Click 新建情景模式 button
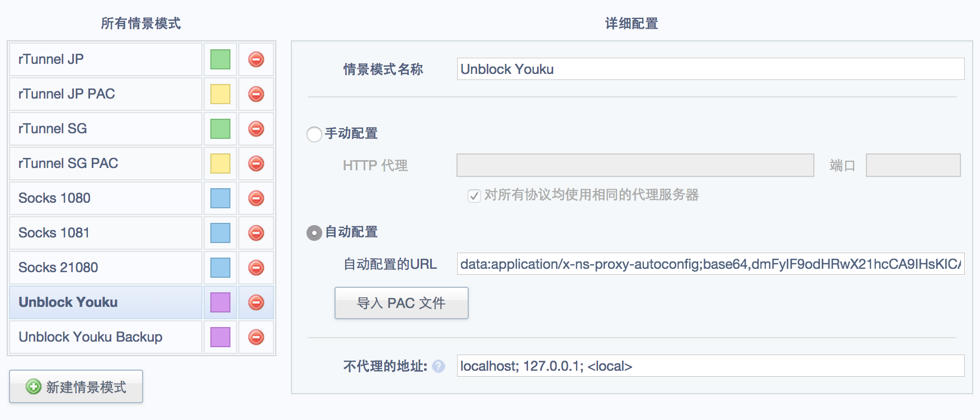The image size is (980, 420). (x=76, y=386)
